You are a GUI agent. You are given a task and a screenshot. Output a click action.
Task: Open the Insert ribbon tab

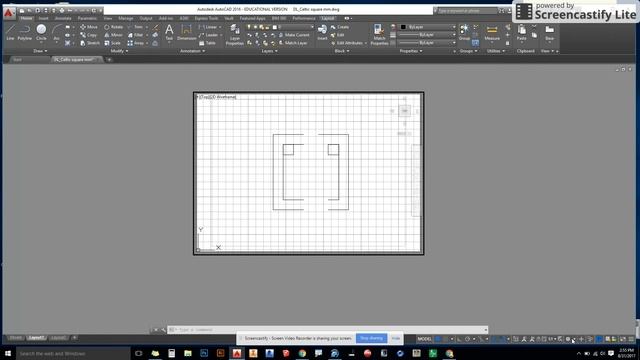coord(43,18)
